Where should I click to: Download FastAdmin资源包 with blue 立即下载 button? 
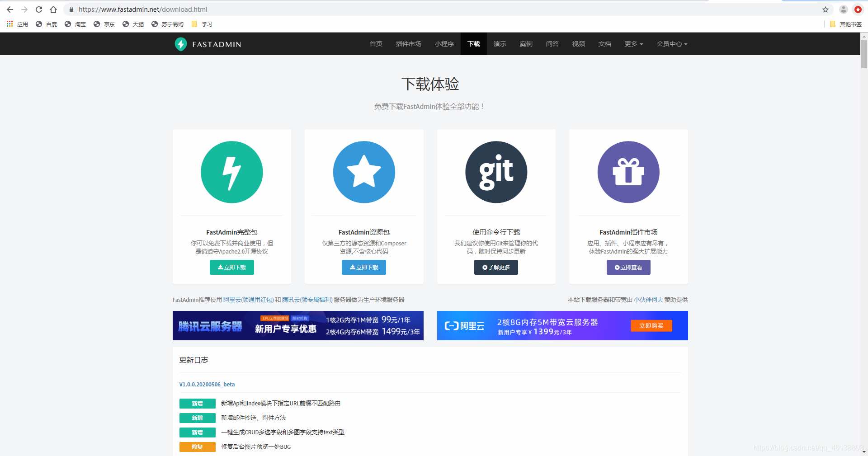[x=364, y=268]
